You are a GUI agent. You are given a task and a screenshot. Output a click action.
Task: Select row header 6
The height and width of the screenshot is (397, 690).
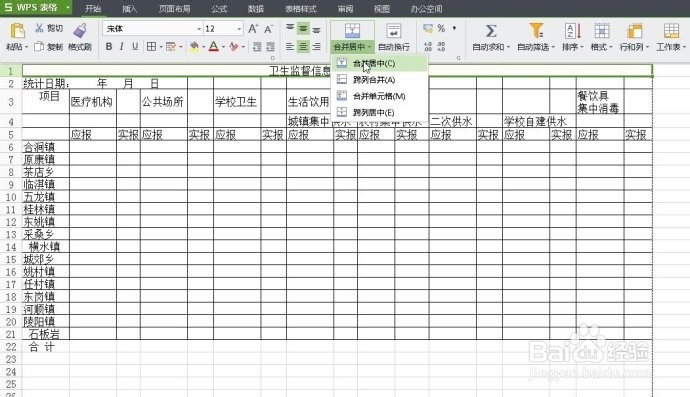point(11,147)
